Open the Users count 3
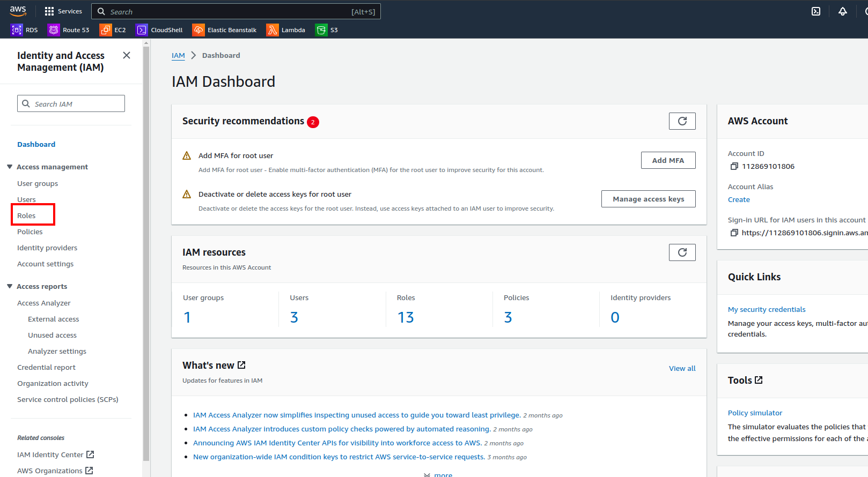The image size is (868, 477). [294, 317]
